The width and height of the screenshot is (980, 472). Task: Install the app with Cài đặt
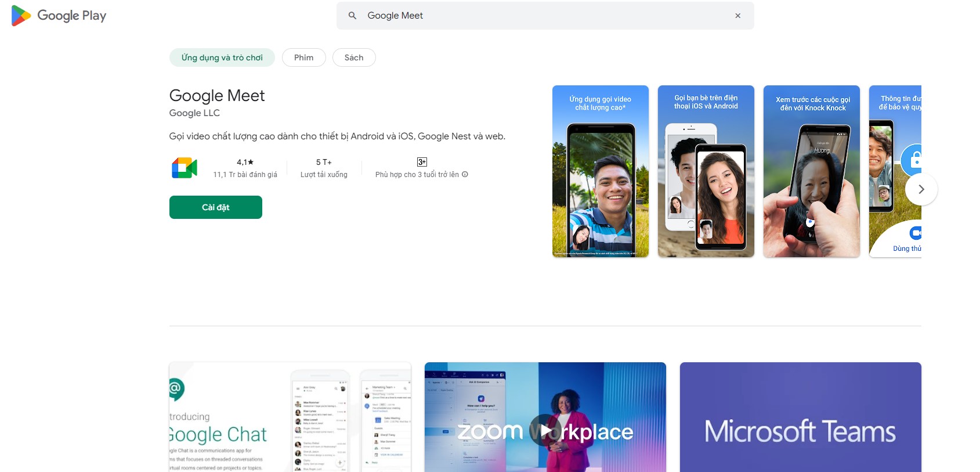click(x=216, y=207)
